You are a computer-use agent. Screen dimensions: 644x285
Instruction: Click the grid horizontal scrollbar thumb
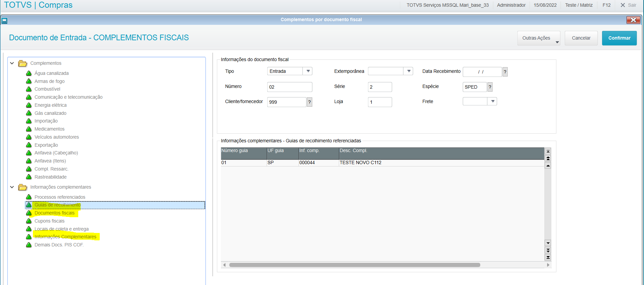tap(355, 265)
